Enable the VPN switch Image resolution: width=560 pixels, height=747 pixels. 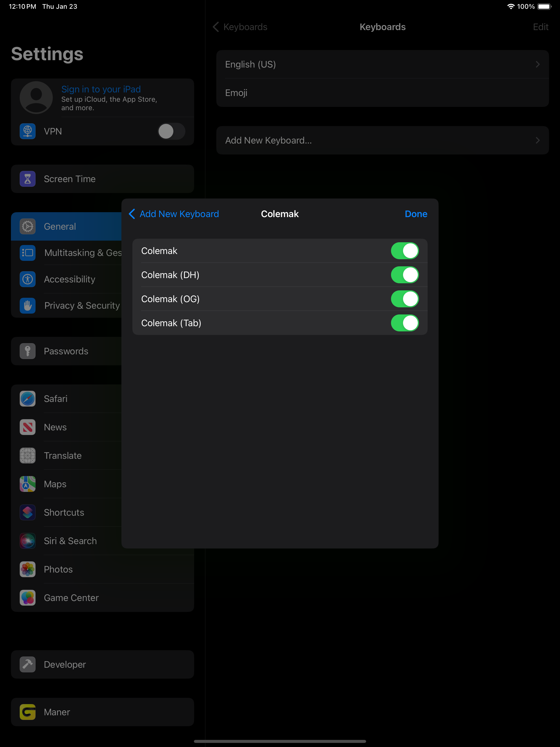click(x=171, y=131)
